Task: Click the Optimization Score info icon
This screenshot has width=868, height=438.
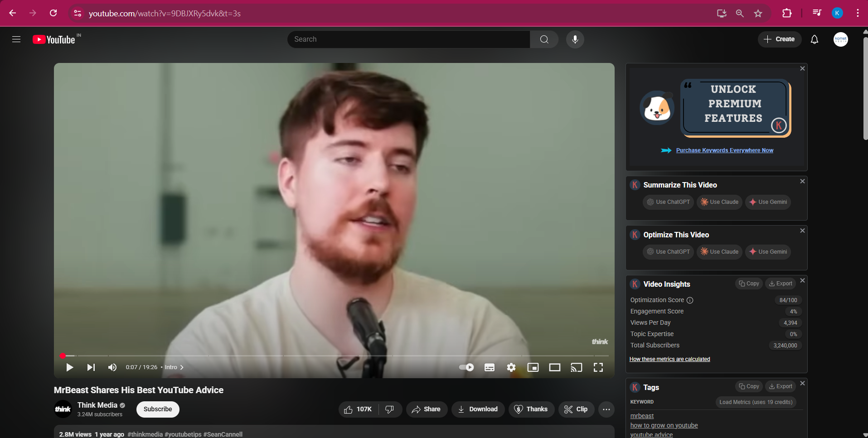Action: click(690, 300)
